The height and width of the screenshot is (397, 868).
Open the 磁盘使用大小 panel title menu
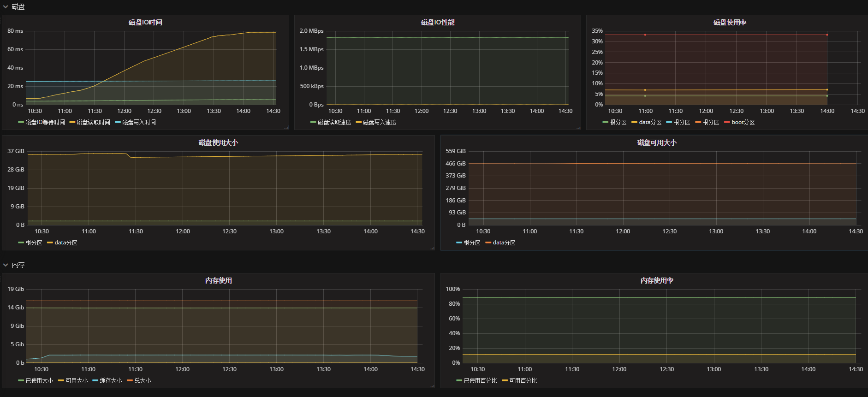click(218, 142)
